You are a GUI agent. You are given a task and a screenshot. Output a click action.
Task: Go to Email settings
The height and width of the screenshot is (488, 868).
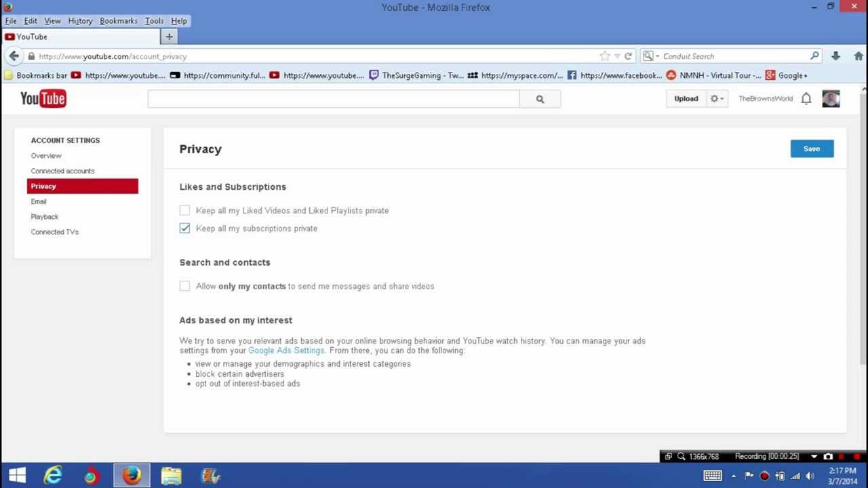coord(39,201)
